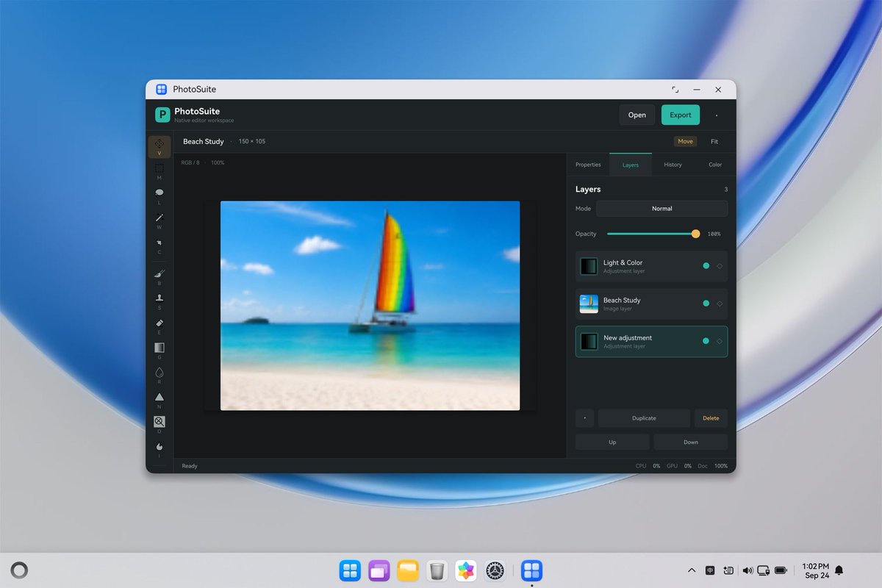Screen dimensions: 882x588
Task: Click the Light & Color layer thumbnail
Action: point(589,266)
